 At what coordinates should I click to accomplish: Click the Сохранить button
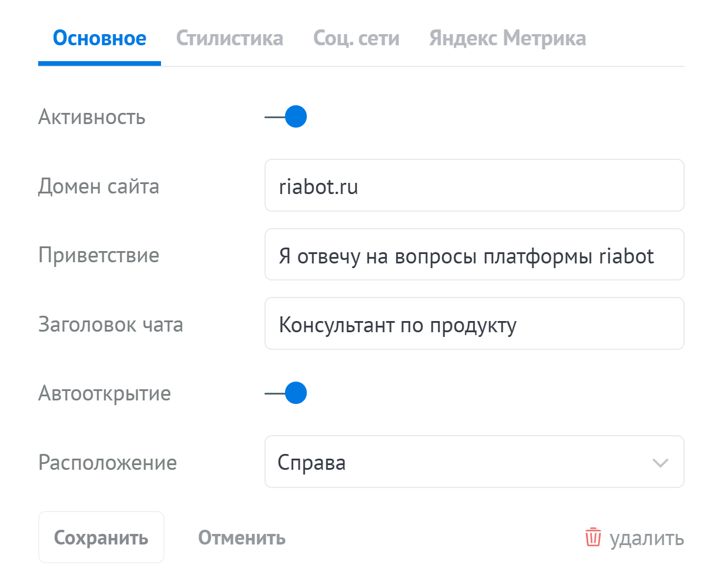[101, 537]
